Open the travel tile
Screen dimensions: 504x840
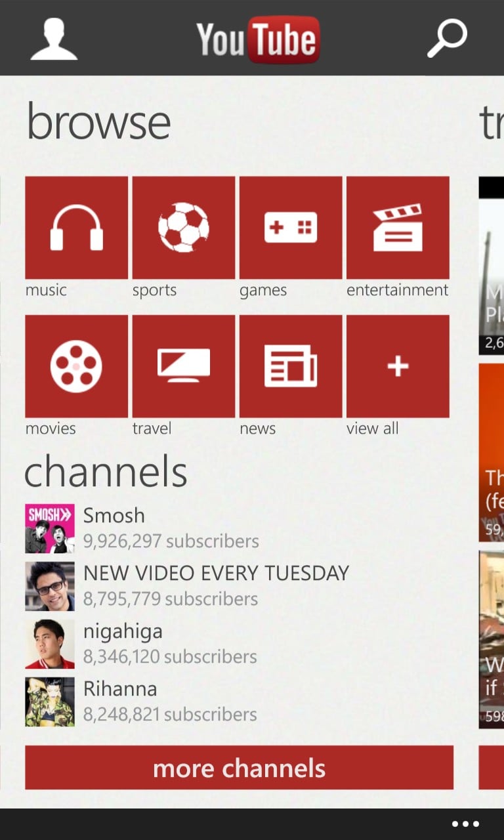point(184,366)
